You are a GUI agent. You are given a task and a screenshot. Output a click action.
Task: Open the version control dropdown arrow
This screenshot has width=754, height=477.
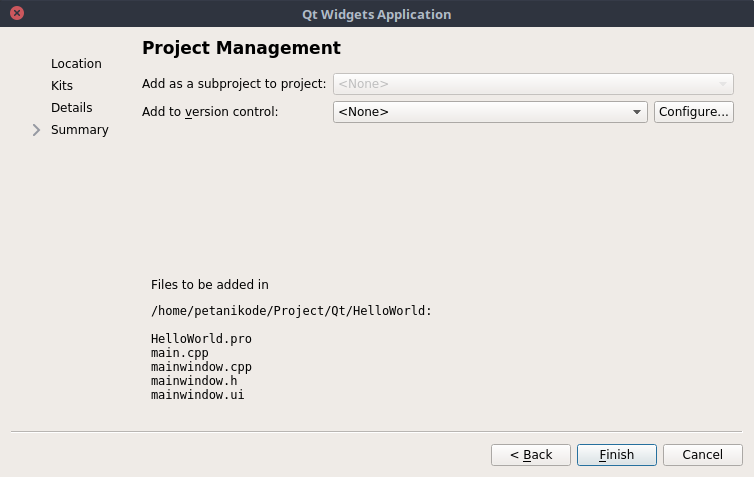(x=637, y=112)
